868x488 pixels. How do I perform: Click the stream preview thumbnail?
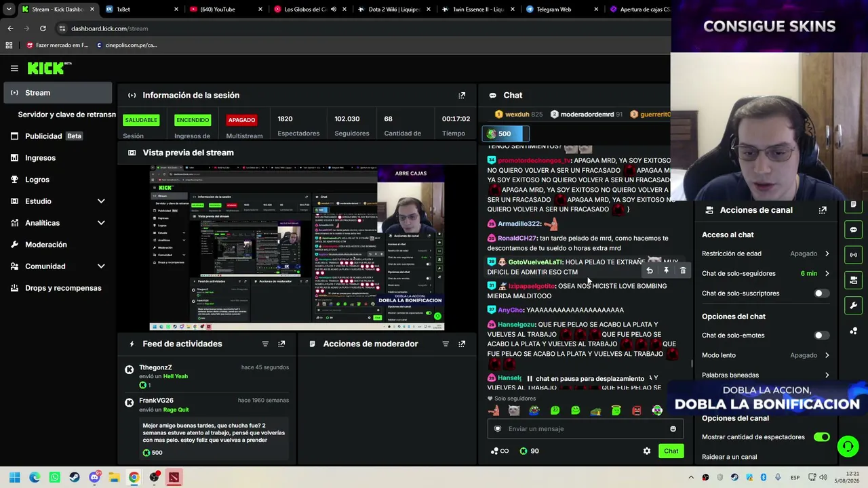[x=297, y=247]
